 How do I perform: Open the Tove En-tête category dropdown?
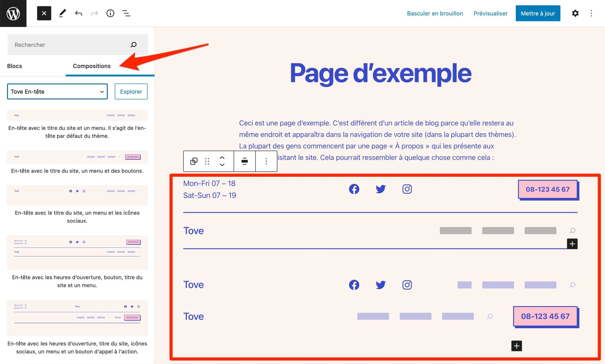(x=57, y=92)
